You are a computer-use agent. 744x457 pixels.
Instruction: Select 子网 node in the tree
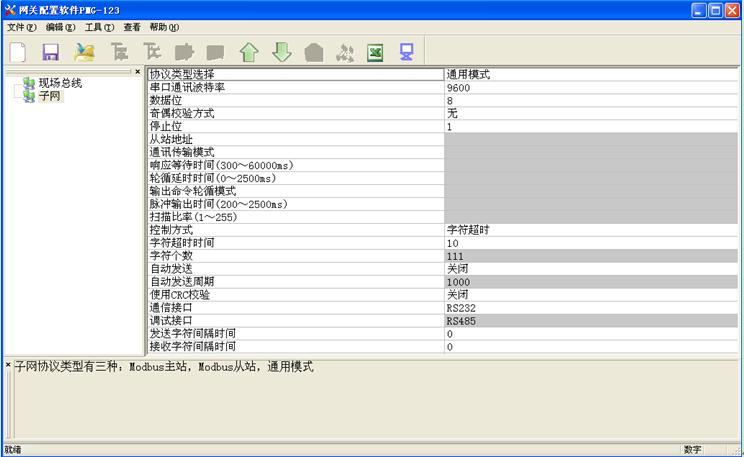tap(49, 96)
